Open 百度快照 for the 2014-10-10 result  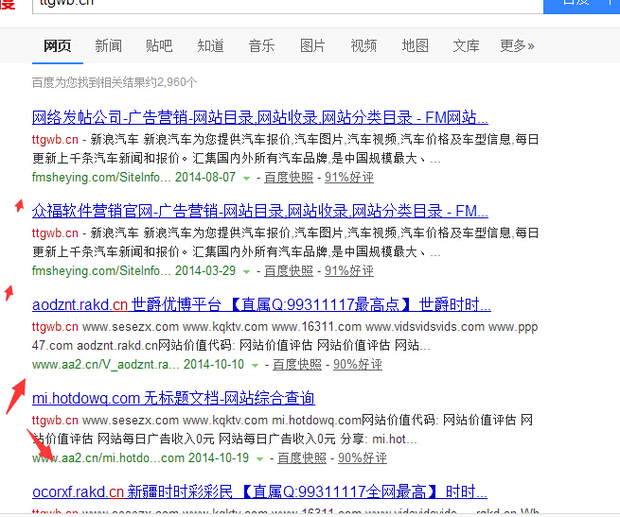(x=297, y=364)
